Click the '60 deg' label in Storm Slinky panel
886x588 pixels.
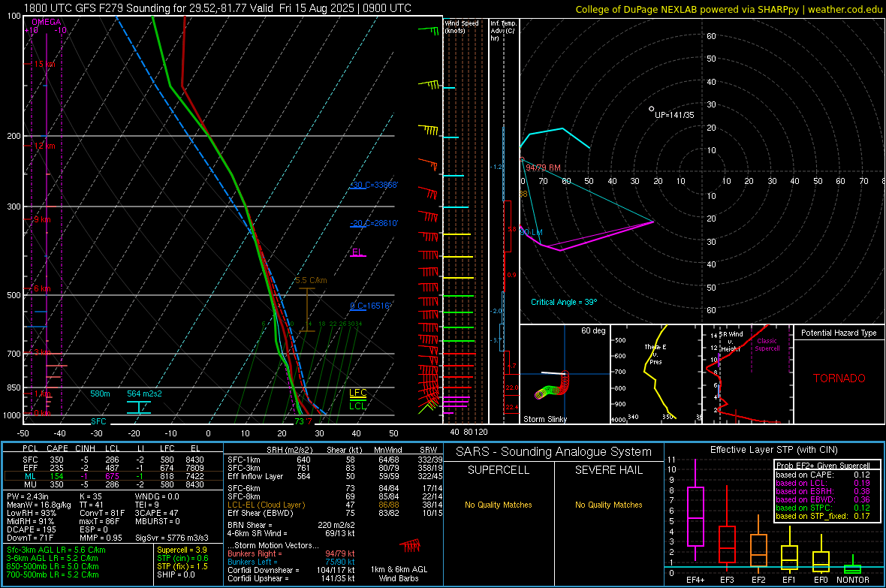[593, 330]
